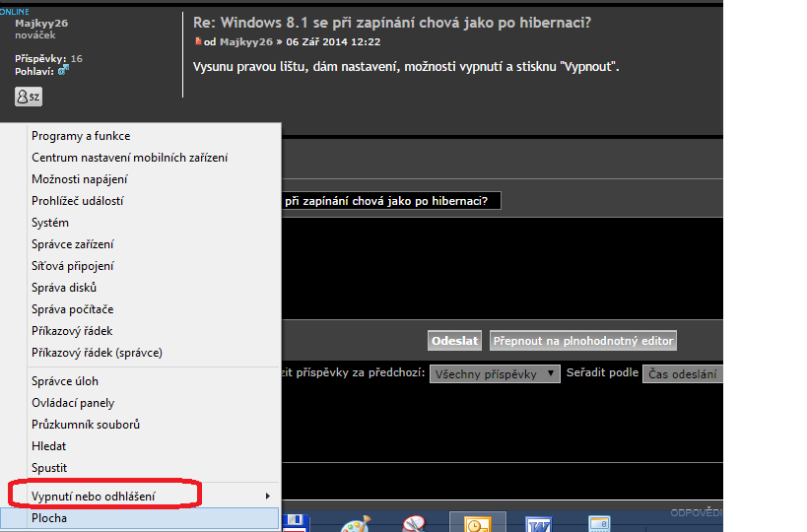The width and height of the screenshot is (807, 532).
Task: Launch the Paint palette taskbar icon
Action: pyautogui.click(x=356, y=524)
